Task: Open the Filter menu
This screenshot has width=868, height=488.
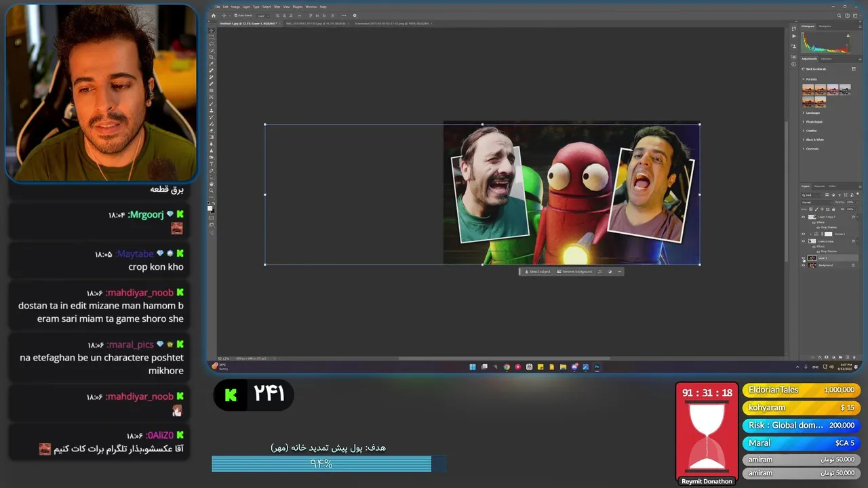Action: 277,7
